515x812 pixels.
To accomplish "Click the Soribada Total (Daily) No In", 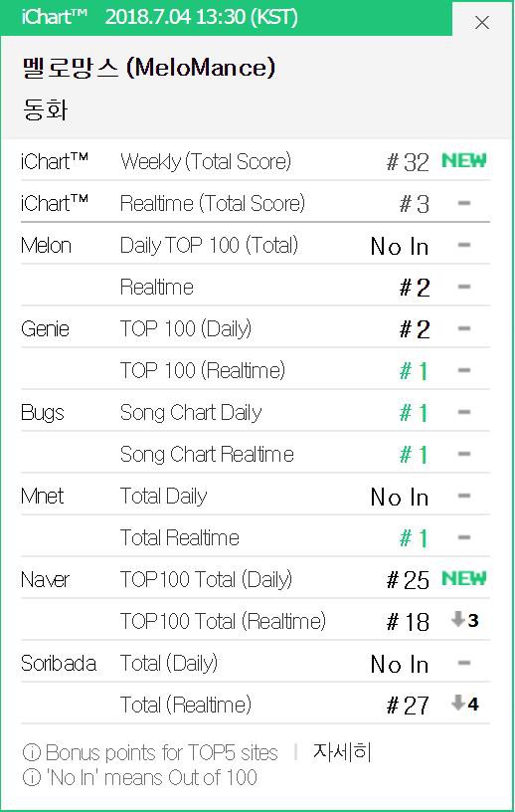I will pyautogui.click(x=400, y=664).
